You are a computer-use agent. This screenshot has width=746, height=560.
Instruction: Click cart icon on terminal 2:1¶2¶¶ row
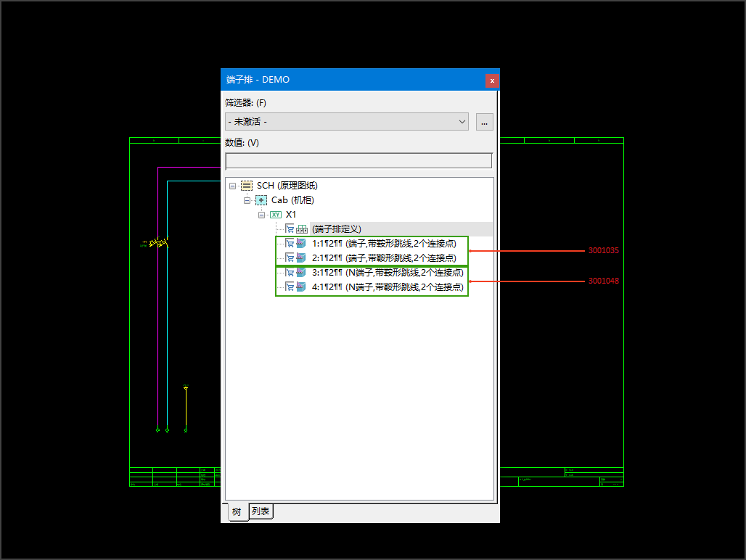(x=290, y=258)
